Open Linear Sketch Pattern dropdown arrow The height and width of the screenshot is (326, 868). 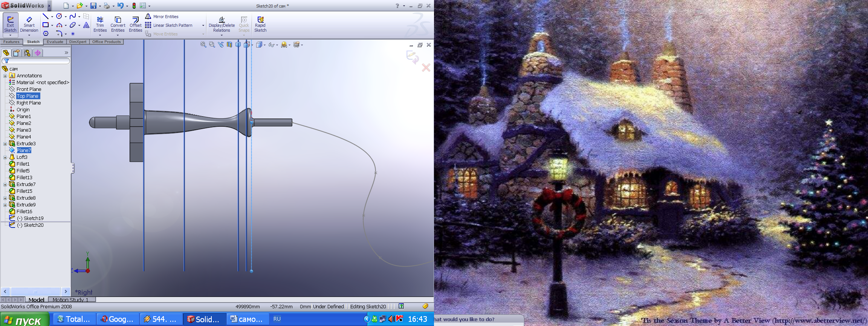coord(203,25)
